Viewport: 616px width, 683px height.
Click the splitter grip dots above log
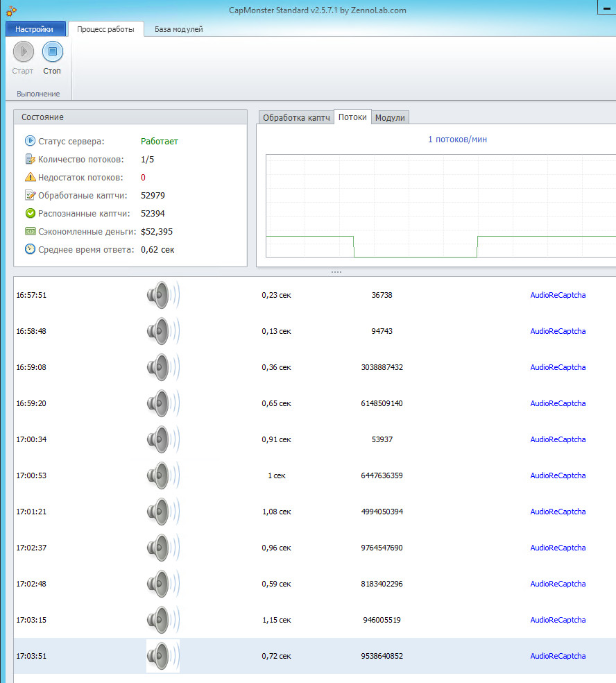point(336,272)
